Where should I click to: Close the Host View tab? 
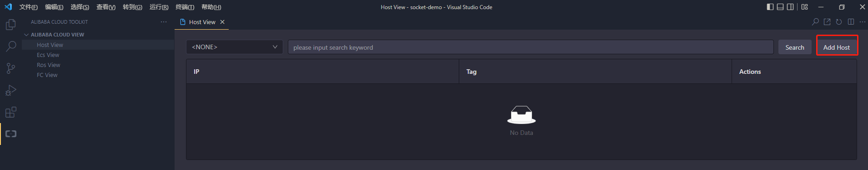pyautogui.click(x=222, y=22)
